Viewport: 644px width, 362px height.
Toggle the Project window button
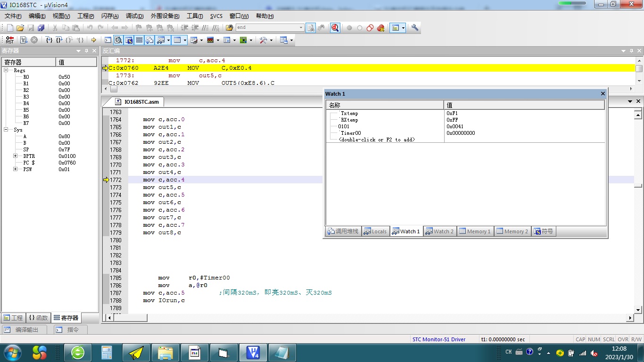pos(395,28)
